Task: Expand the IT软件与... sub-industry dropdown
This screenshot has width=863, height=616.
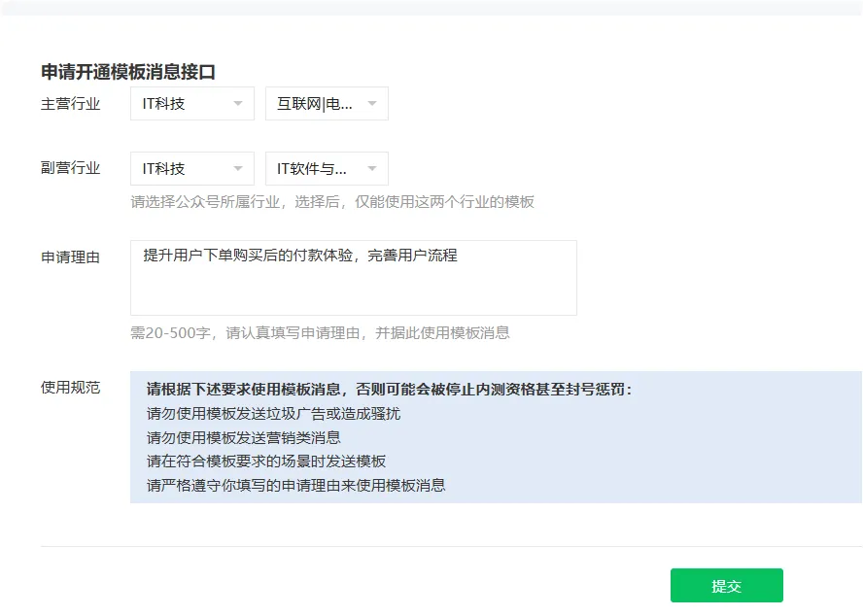Action: click(x=327, y=168)
